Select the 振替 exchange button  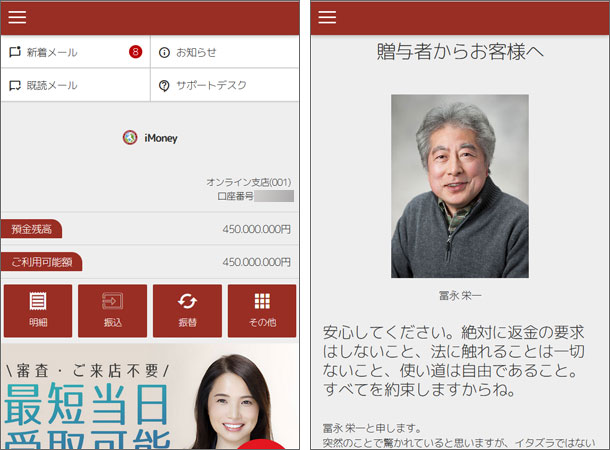coord(187,310)
